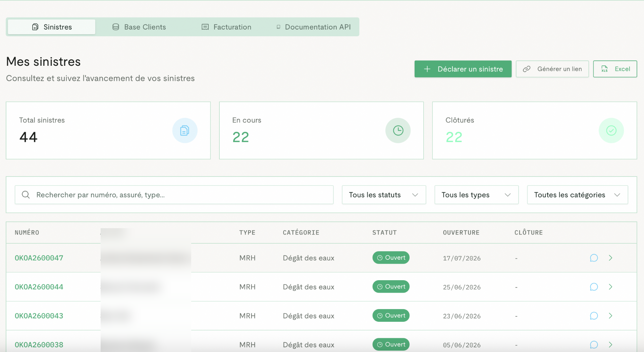
Task: Open claim number OKOA2600044
Action: [x=39, y=287]
